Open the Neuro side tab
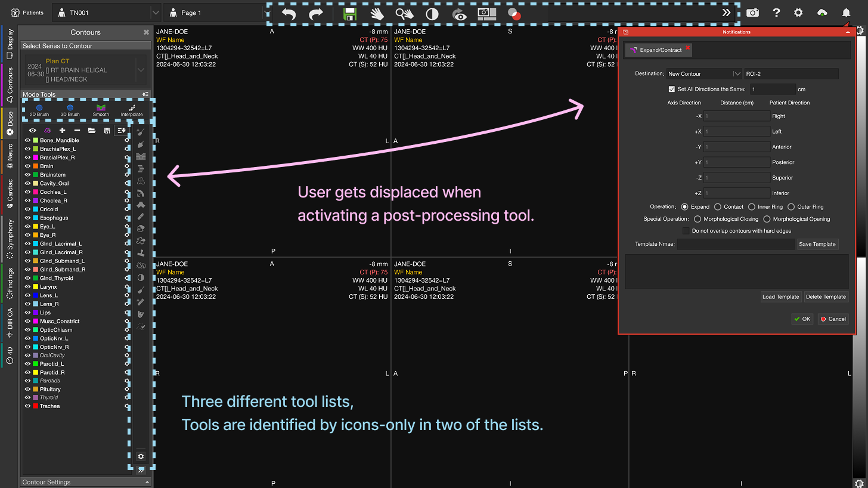868x488 pixels. (x=10, y=157)
